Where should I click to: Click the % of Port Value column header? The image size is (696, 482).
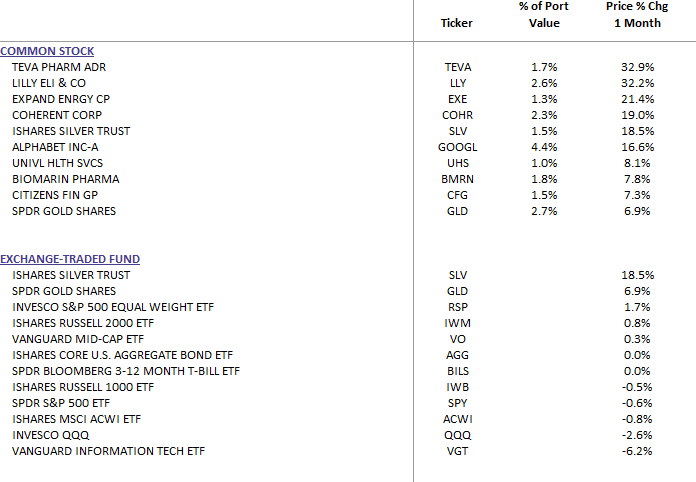coord(544,15)
